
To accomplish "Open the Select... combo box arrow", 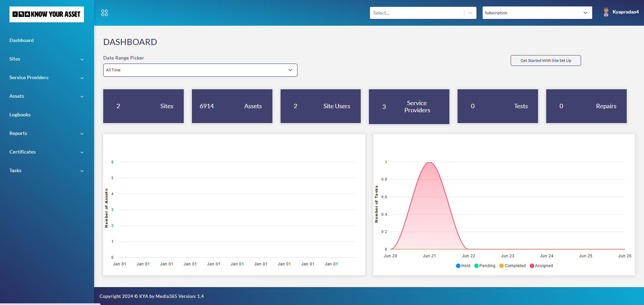I will click(470, 13).
